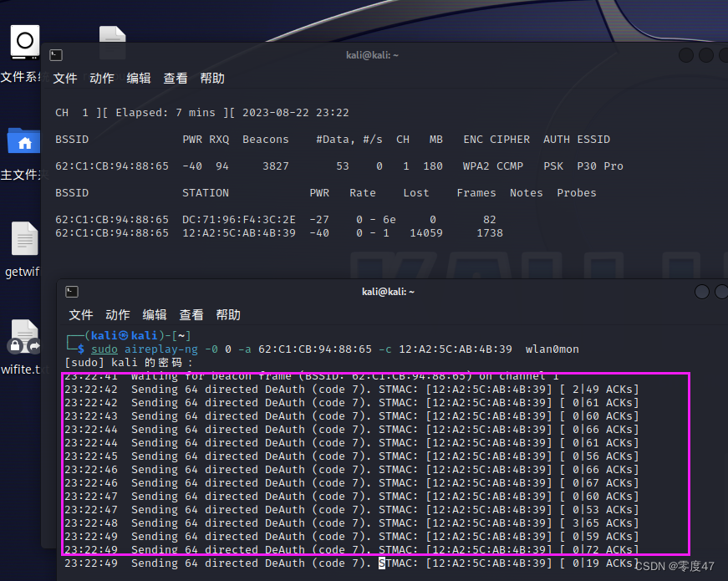Click station MAC DC:71:96:F4:3C:2E
The width and height of the screenshot is (728, 581).
(239, 220)
